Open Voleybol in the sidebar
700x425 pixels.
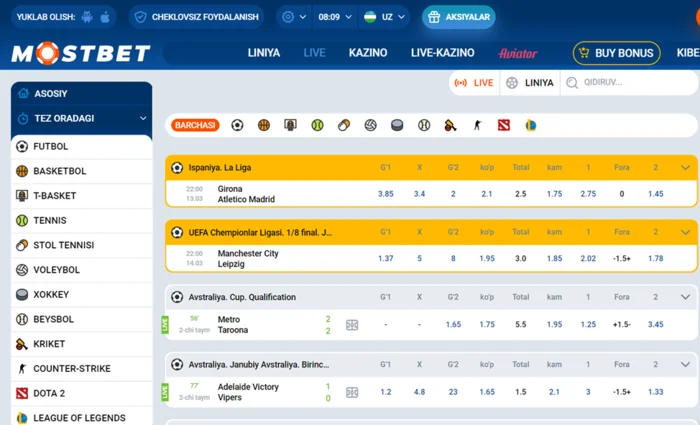(81, 270)
